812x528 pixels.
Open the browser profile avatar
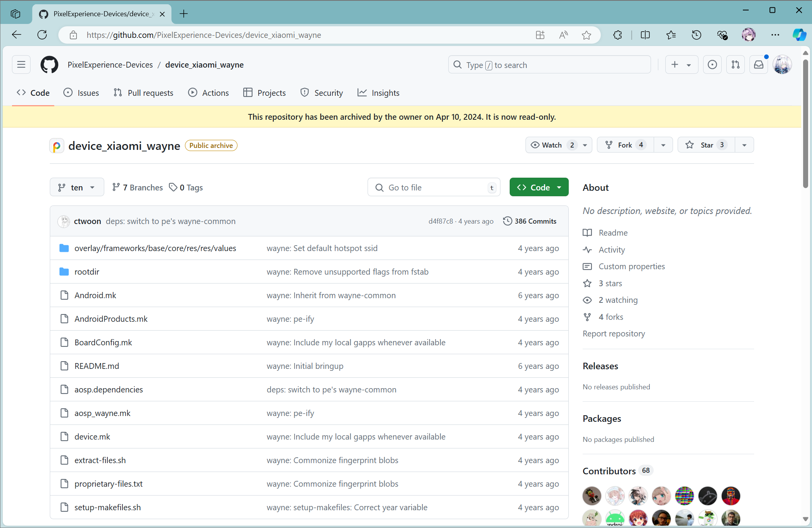pyautogui.click(x=749, y=35)
